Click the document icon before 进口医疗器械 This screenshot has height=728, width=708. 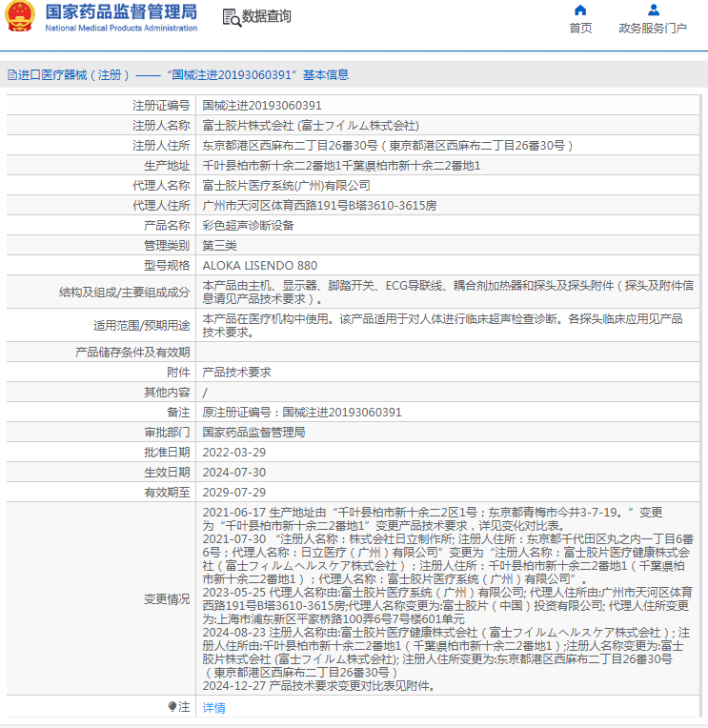pos(12,74)
